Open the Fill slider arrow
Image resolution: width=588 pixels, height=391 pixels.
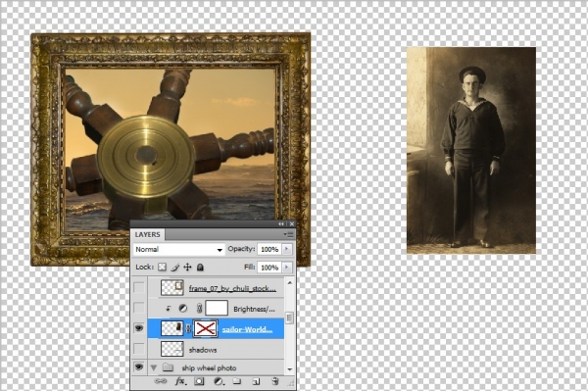click(x=287, y=268)
